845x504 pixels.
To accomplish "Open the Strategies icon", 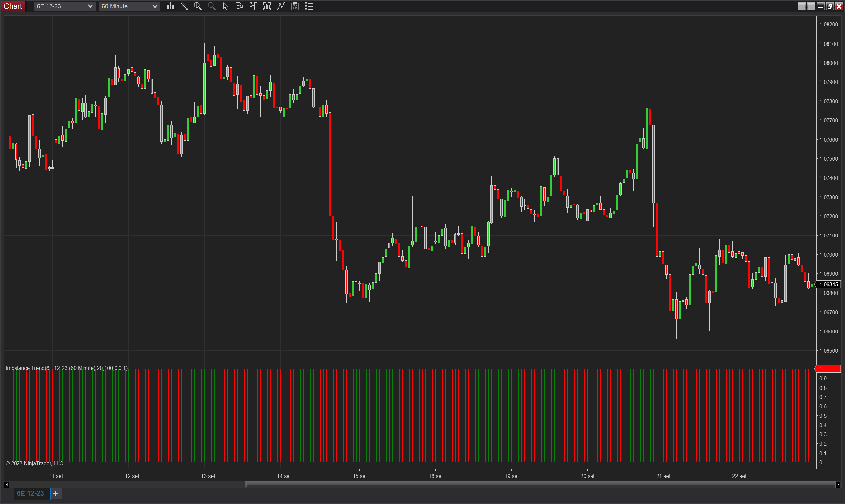I will [x=295, y=6].
